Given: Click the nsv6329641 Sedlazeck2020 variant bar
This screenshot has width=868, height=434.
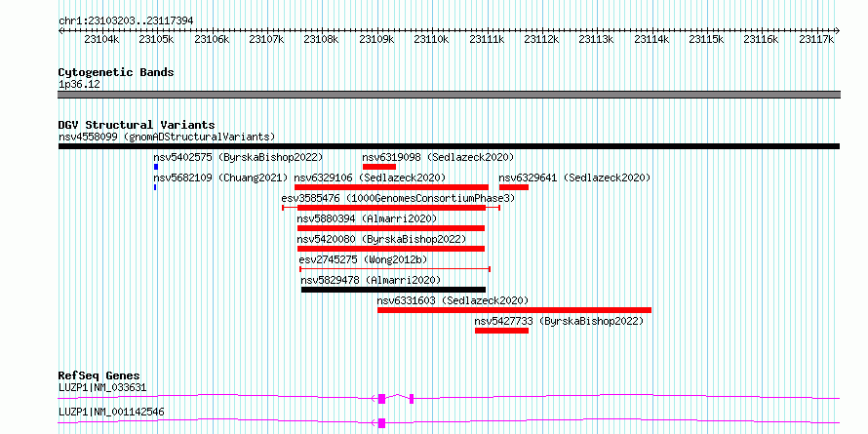Looking at the screenshot, I should [x=514, y=187].
